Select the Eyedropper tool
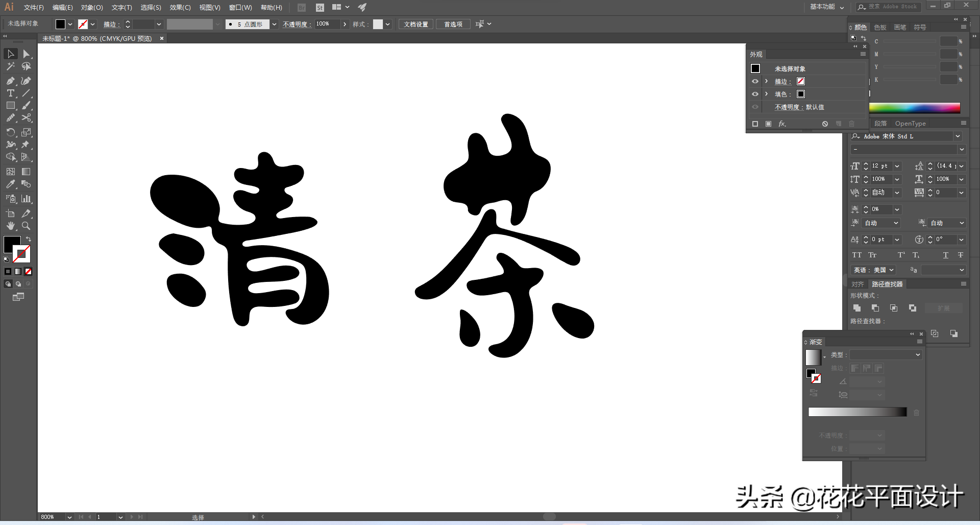 tap(11, 184)
